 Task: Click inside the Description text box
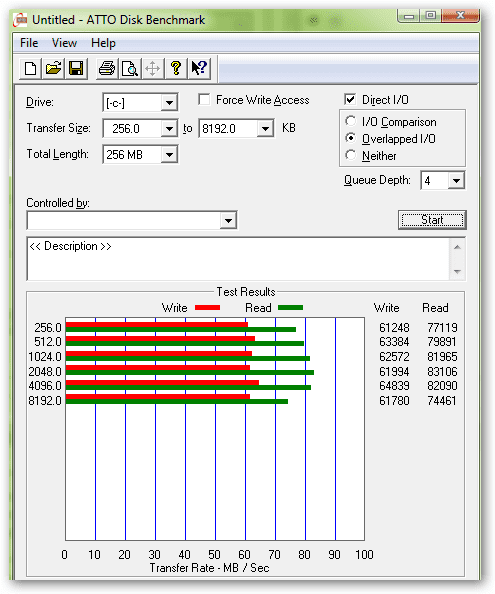[x=238, y=259]
